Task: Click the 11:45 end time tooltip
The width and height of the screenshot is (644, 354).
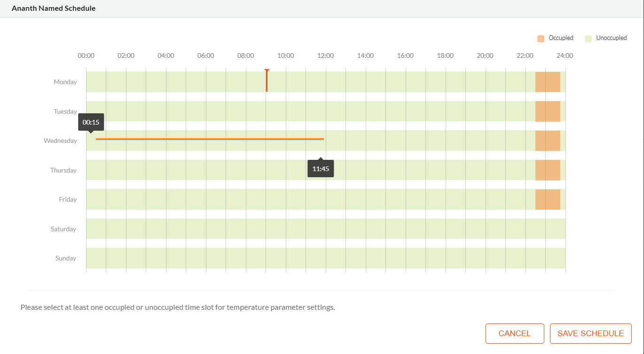Action: [320, 168]
